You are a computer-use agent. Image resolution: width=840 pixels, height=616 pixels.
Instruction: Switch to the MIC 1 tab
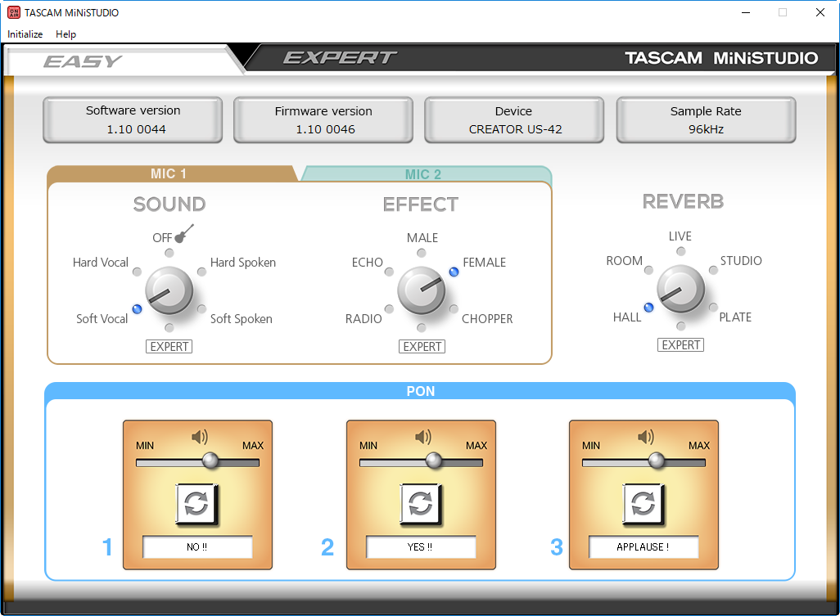[x=169, y=173]
